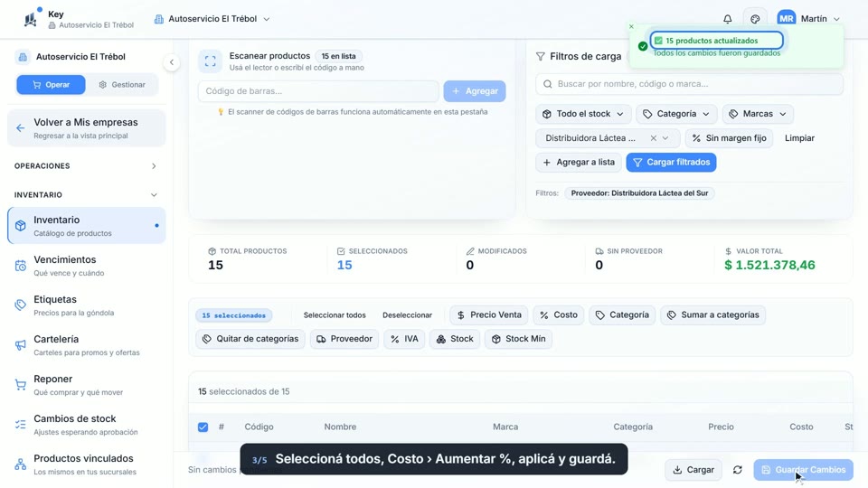Click the Cargar button at bottom

point(693,470)
